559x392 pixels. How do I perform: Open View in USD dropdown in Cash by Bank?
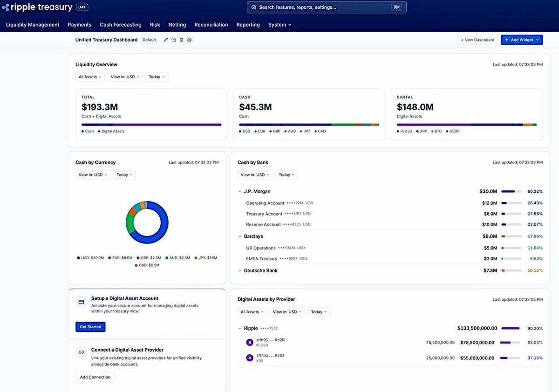click(x=255, y=175)
